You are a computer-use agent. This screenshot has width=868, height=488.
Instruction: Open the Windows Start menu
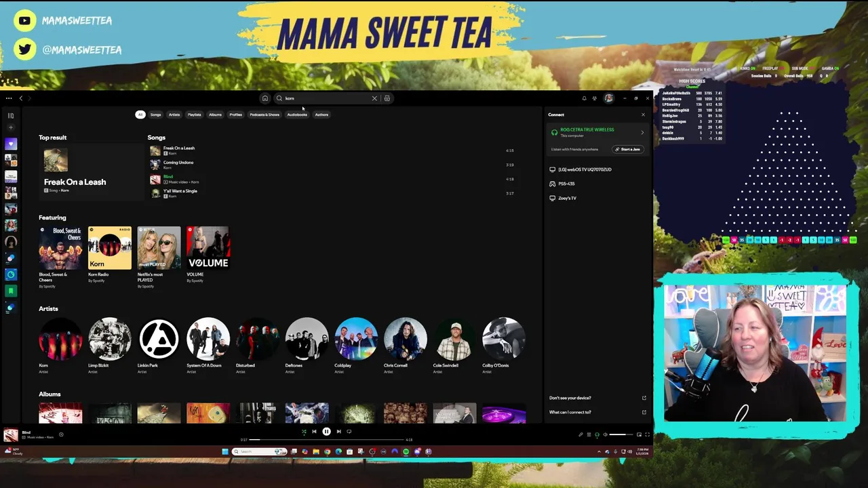(x=225, y=451)
